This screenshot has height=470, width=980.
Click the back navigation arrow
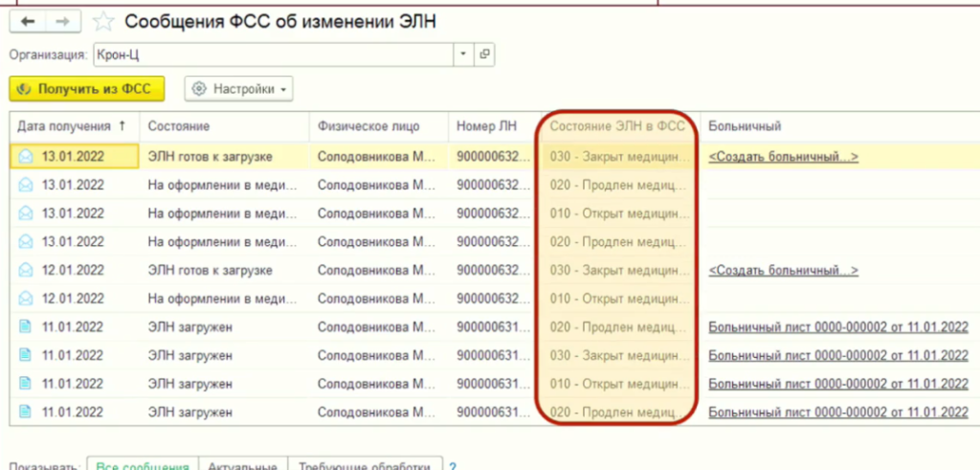pos(28,21)
